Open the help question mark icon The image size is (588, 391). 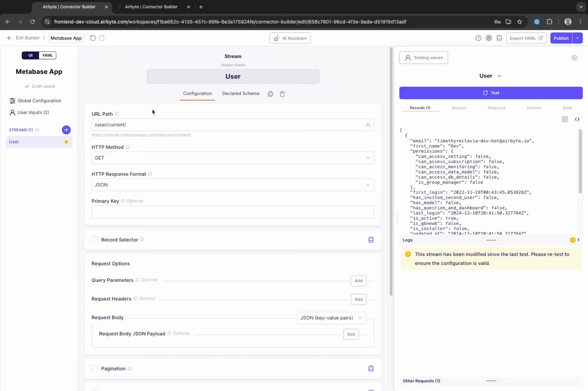(479, 38)
